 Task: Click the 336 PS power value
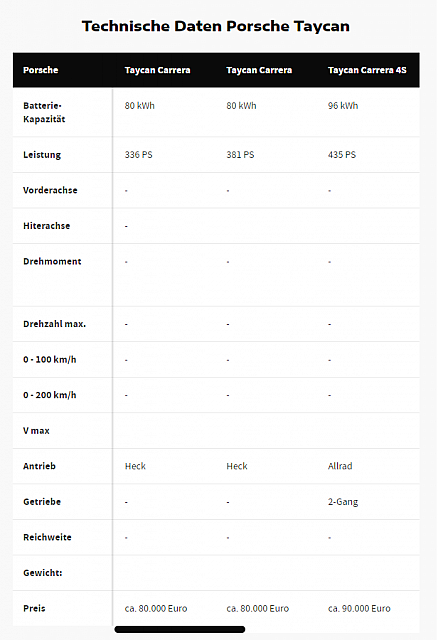[x=138, y=155]
